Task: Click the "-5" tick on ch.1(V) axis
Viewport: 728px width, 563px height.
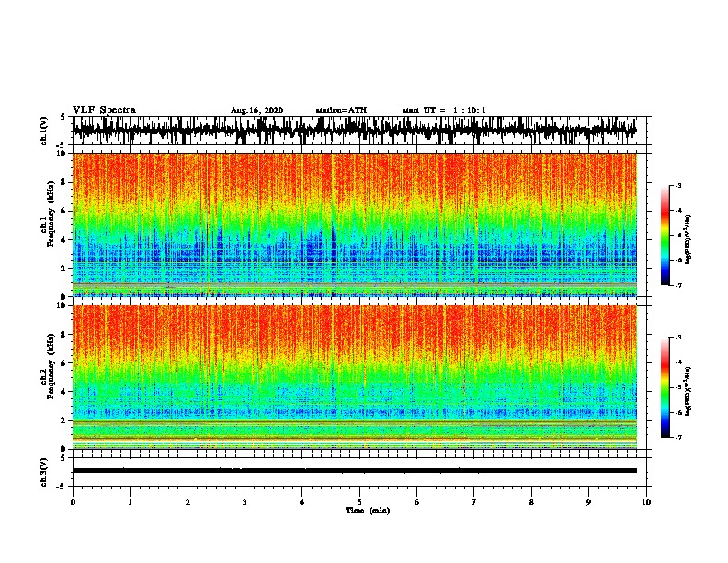Action: 63,145
